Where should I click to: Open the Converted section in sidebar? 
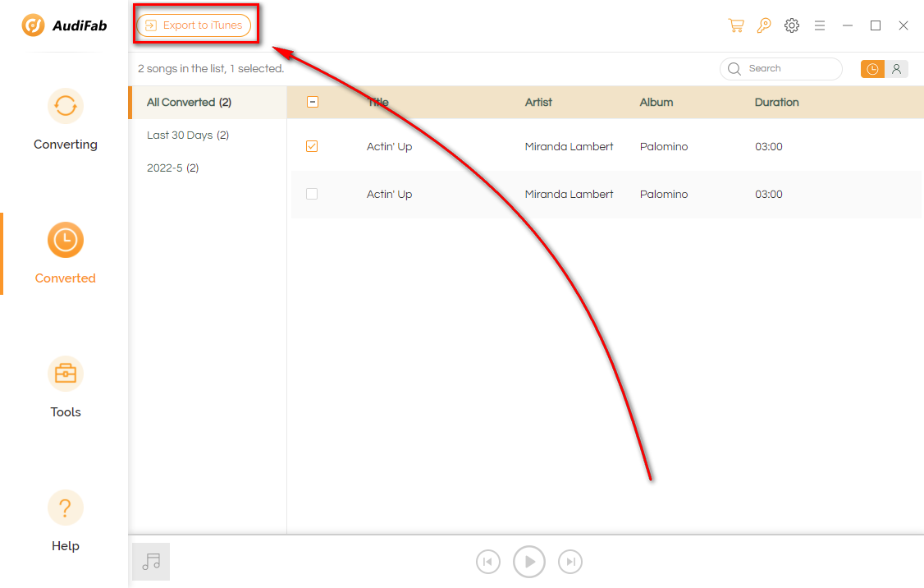coord(66,254)
